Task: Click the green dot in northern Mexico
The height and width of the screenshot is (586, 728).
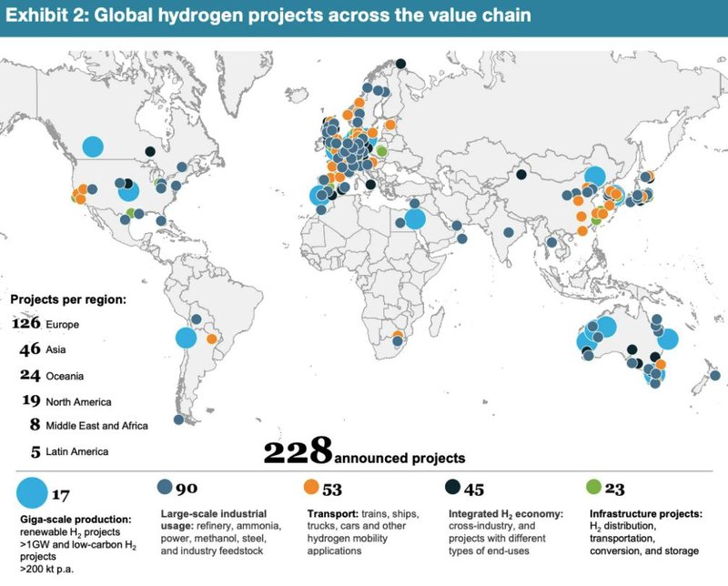Action: [131, 213]
